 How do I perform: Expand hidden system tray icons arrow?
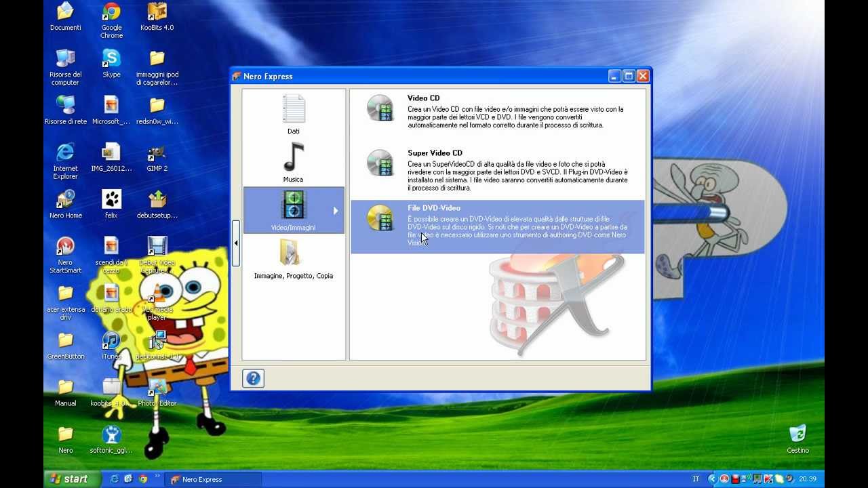coord(712,479)
